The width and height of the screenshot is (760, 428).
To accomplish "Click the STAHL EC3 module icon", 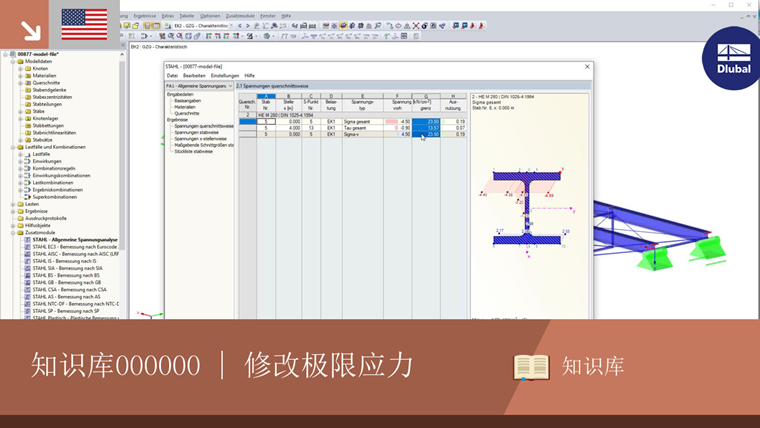I will click(28, 247).
